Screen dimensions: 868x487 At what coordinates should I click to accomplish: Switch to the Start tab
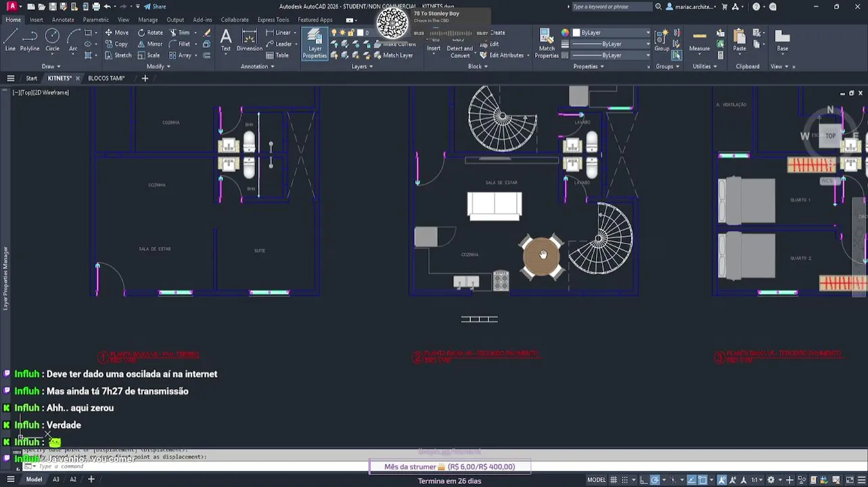(x=32, y=78)
